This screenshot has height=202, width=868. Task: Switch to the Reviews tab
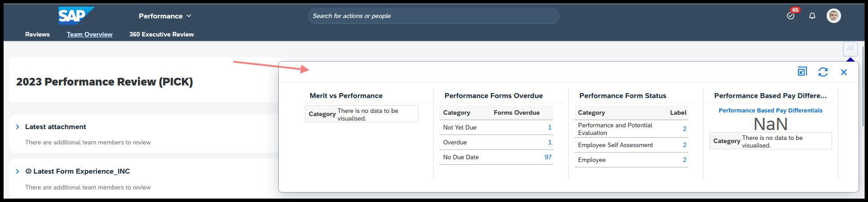tap(37, 34)
